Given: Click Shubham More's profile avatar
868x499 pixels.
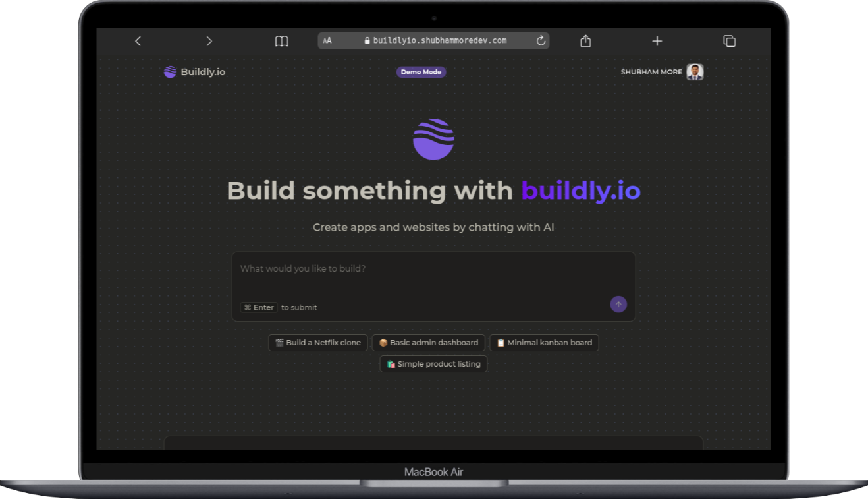Looking at the screenshot, I should 695,71.
